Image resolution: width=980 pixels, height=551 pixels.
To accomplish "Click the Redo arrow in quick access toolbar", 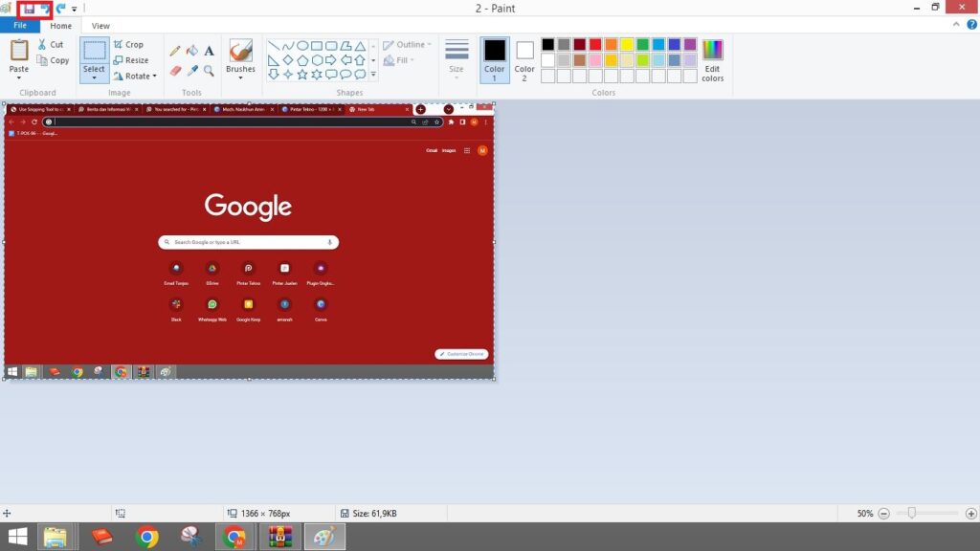I will pos(60,9).
